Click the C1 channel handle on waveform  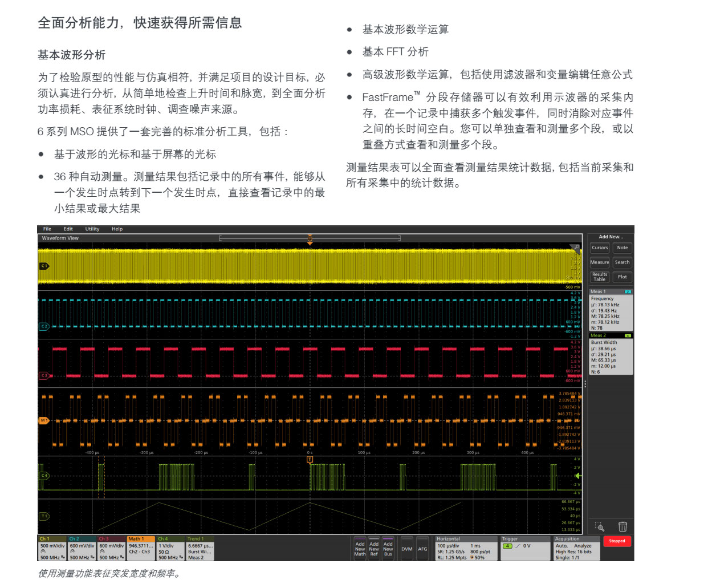(44, 266)
